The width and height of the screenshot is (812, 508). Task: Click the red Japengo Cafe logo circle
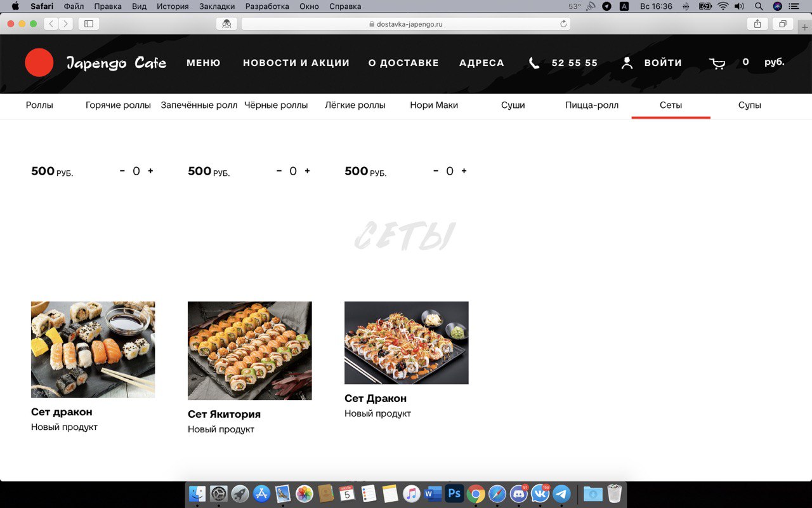(39, 62)
